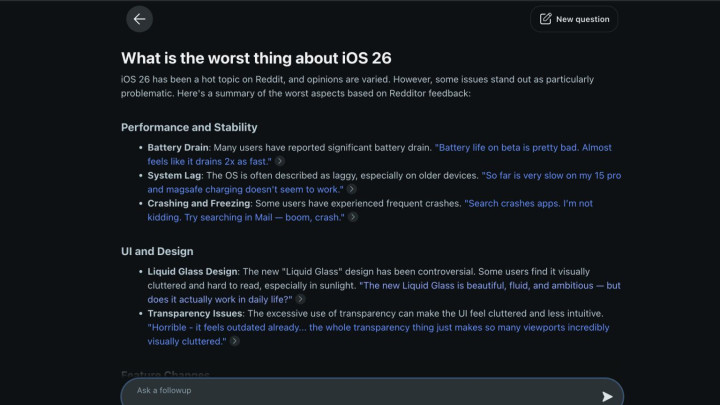Click the intro text "iOS 26 has been a hot topic on Reddit"
The width and height of the screenshot is (720, 405).
pyautogui.click(x=202, y=79)
